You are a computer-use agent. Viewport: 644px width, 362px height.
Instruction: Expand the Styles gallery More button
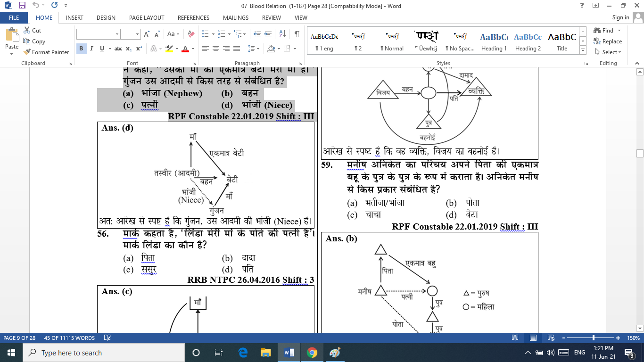click(x=583, y=50)
